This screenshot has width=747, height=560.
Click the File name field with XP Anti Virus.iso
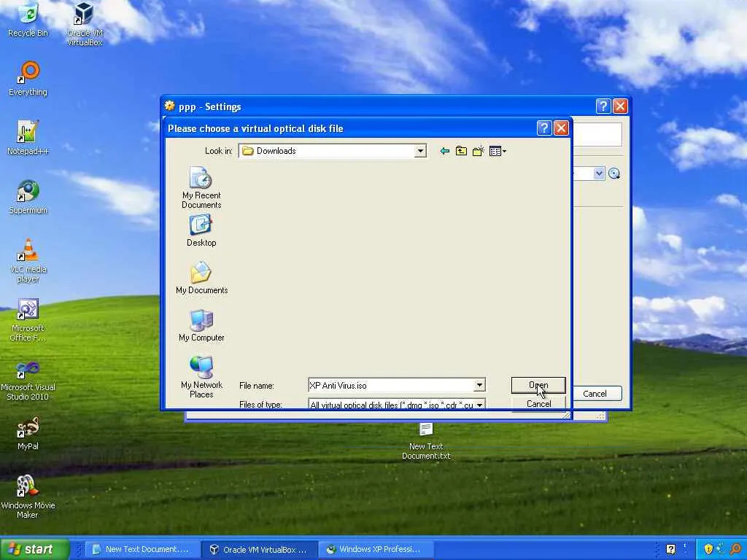(391, 385)
